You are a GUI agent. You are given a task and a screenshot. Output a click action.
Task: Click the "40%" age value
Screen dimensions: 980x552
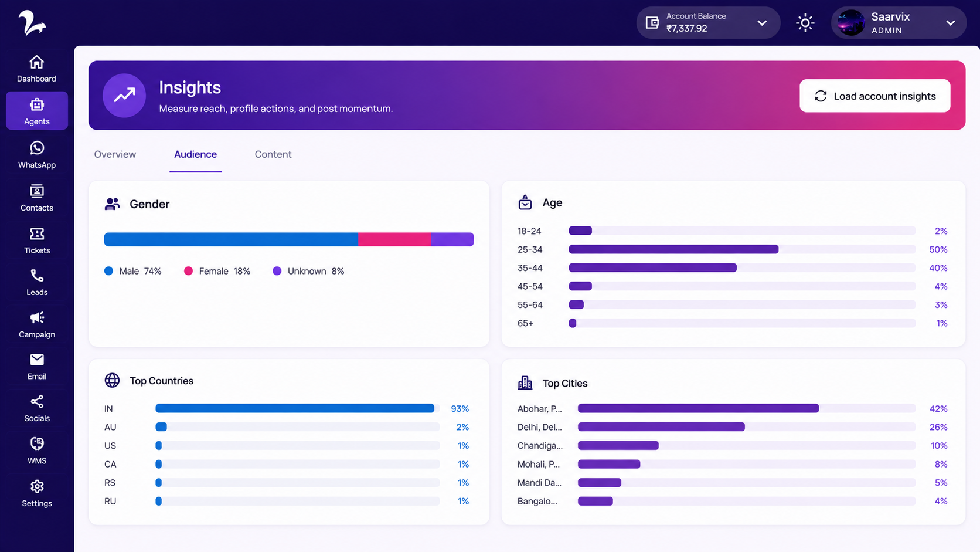[938, 268]
